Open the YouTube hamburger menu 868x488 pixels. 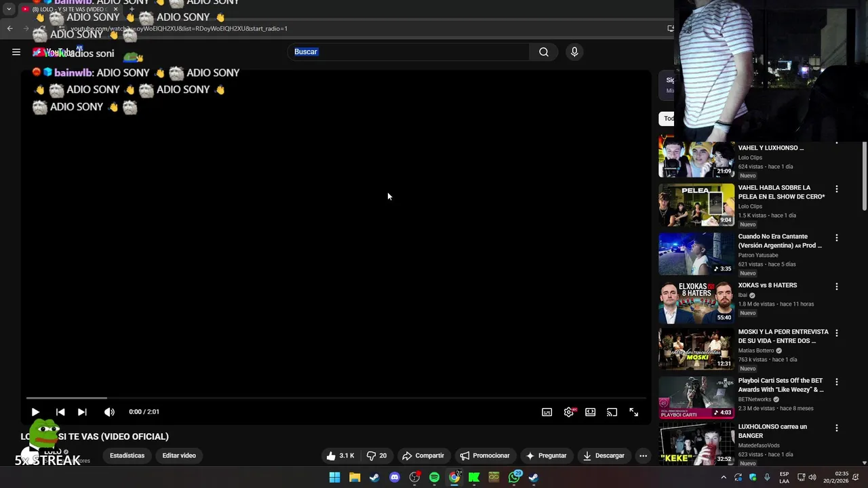16,52
